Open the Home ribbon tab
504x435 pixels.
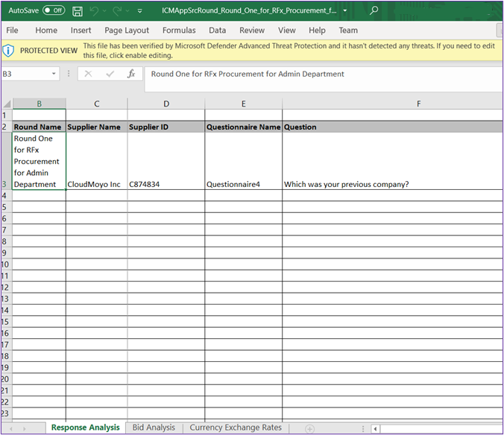click(x=46, y=31)
